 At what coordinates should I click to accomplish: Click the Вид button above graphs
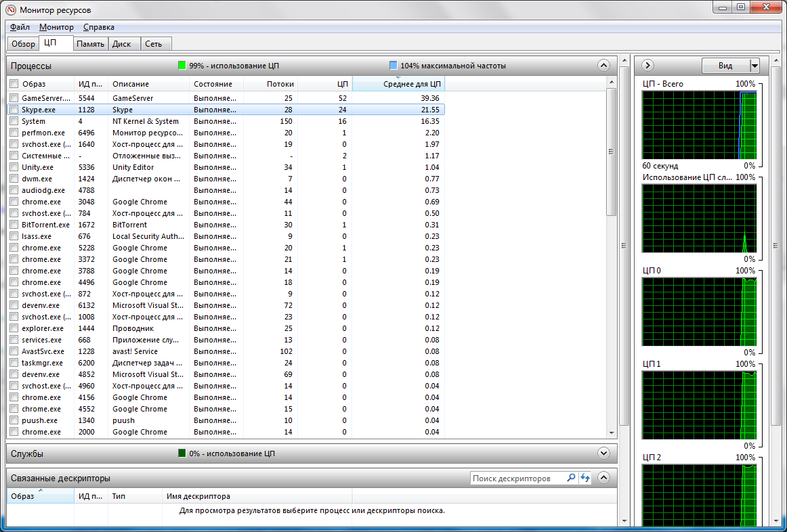pyautogui.click(x=725, y=66)
